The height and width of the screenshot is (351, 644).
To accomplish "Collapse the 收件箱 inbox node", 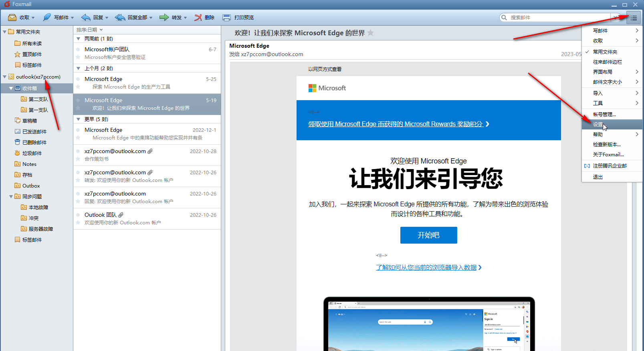I will (x=11, y=88).
